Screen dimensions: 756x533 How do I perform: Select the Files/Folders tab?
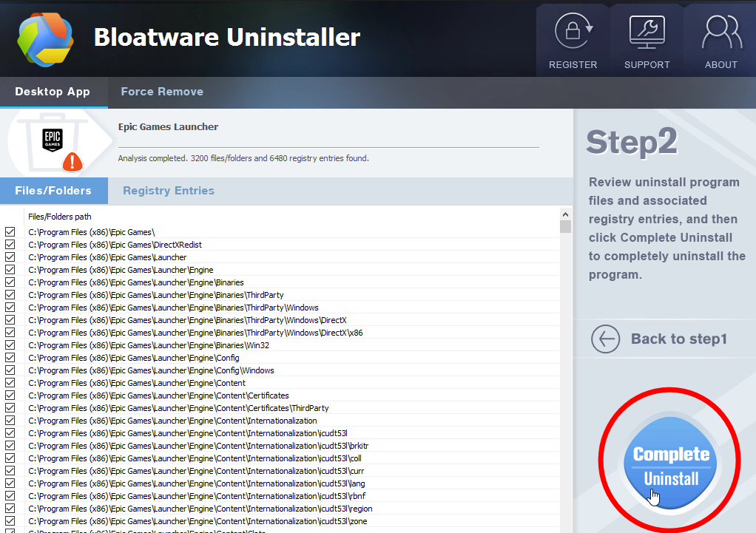53,191
